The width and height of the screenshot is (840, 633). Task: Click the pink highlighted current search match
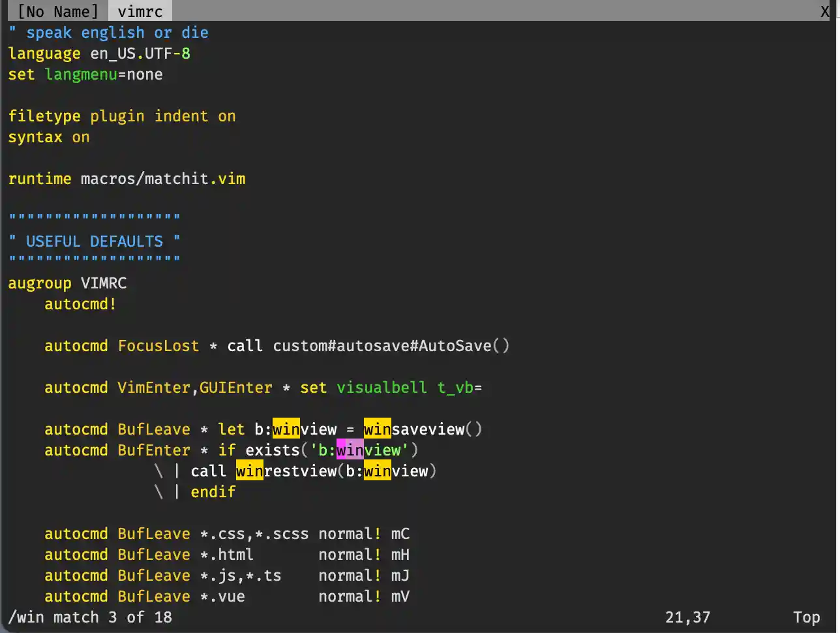(350, 450)
